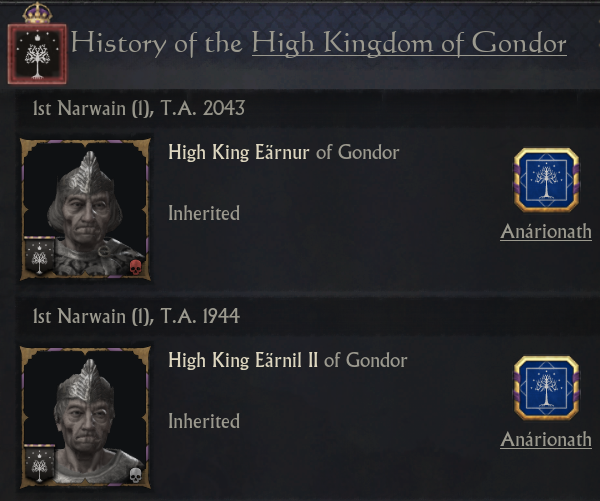Click the red skull on Eärnur's portrait
The image size is (600, 501).
click(x=135, y=267)
